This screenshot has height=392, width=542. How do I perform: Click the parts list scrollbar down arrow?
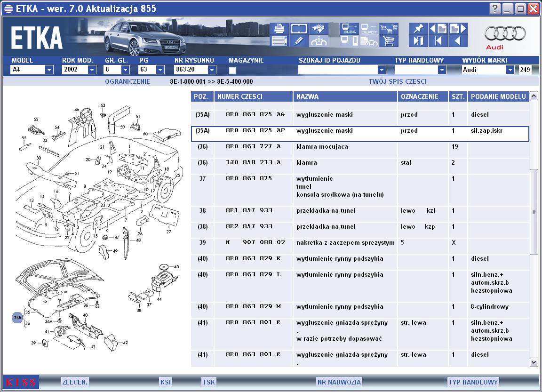(x=534, y=362)
